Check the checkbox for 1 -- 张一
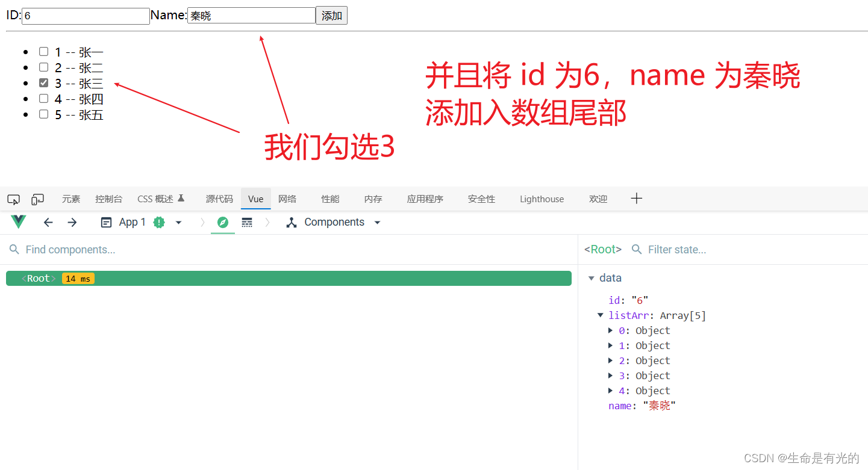Screen dimensions: 868x470 [x=43, y=52]
